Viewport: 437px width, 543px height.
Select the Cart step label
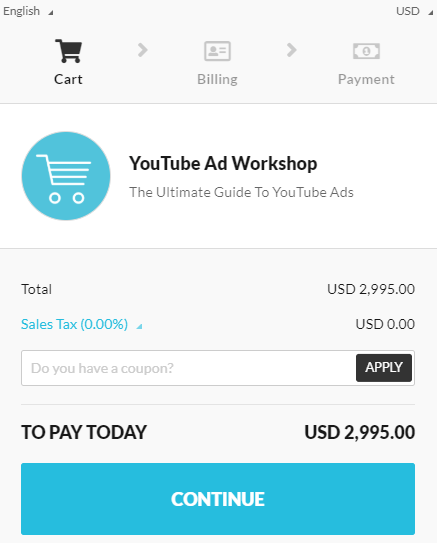pyautogui.click(x=68, y=79)
